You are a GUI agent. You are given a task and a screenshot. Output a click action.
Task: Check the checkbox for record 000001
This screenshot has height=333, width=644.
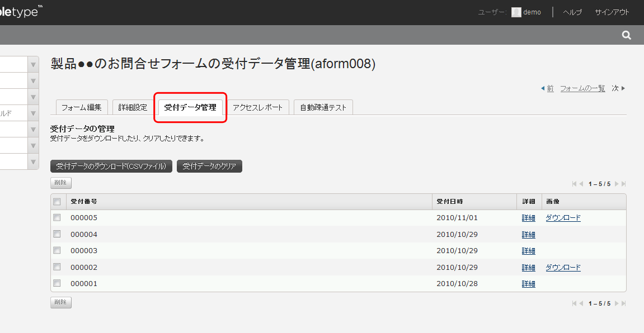pyautogui.click(x=57, y=283)
